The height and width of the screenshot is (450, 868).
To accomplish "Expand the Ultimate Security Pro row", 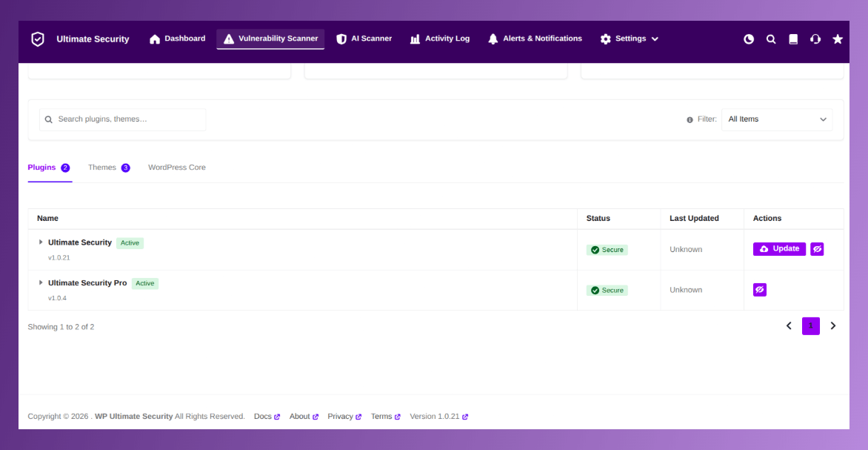I will tap(41, 282).
